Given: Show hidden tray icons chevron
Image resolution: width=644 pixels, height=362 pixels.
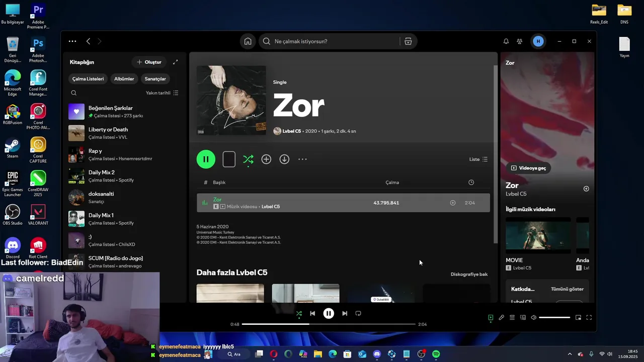Looking at the screenshot, I should tap(570, 354).
